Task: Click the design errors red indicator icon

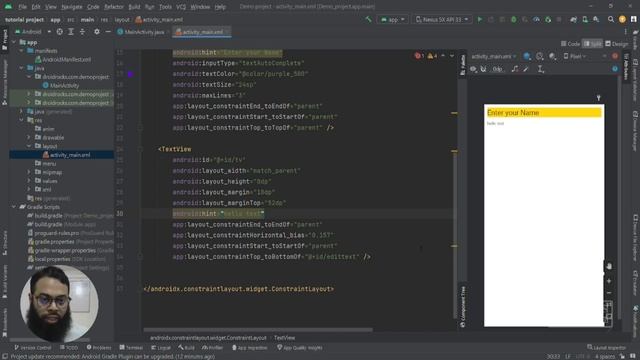Action: [x=615, y=56]
